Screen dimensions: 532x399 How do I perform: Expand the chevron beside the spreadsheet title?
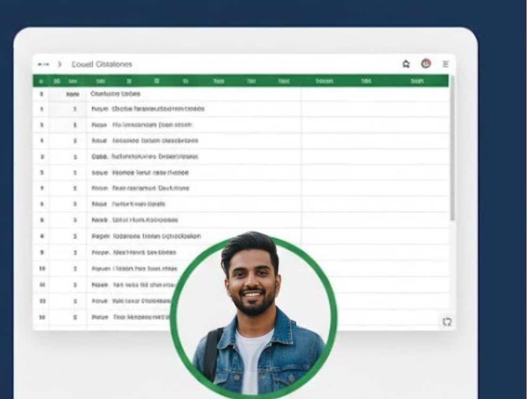60,64
